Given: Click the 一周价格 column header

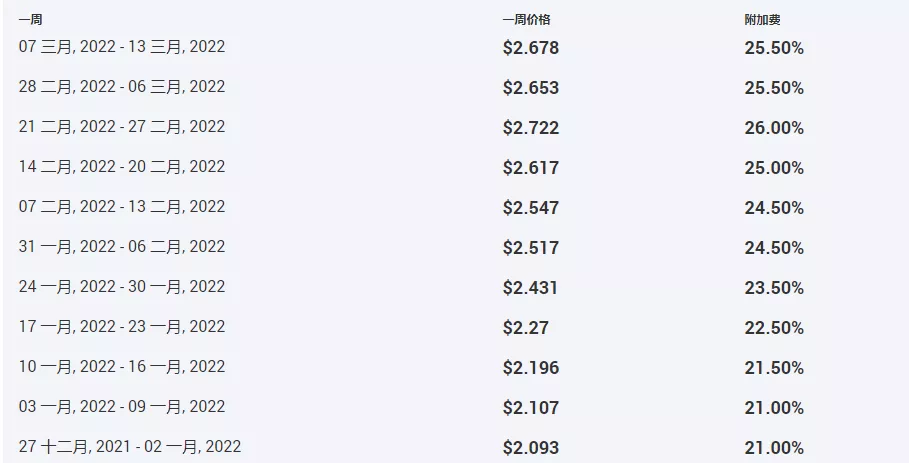Looking at the screenshot, I should coord(526,19).
